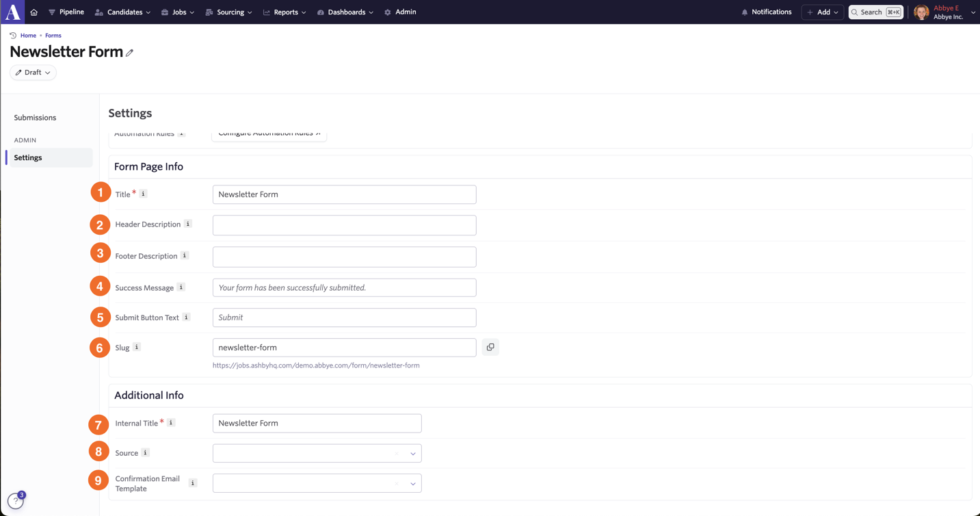Viewport: 980px width, 516px height.
Task: Open the newsletter-form URL link
Action: [x=316, y=365]
